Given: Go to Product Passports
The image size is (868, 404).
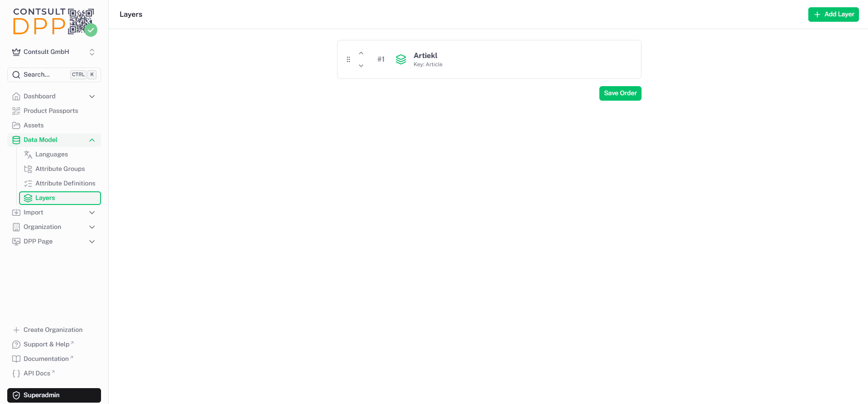Looking at the screenshot, I should [x=54, y=111].
